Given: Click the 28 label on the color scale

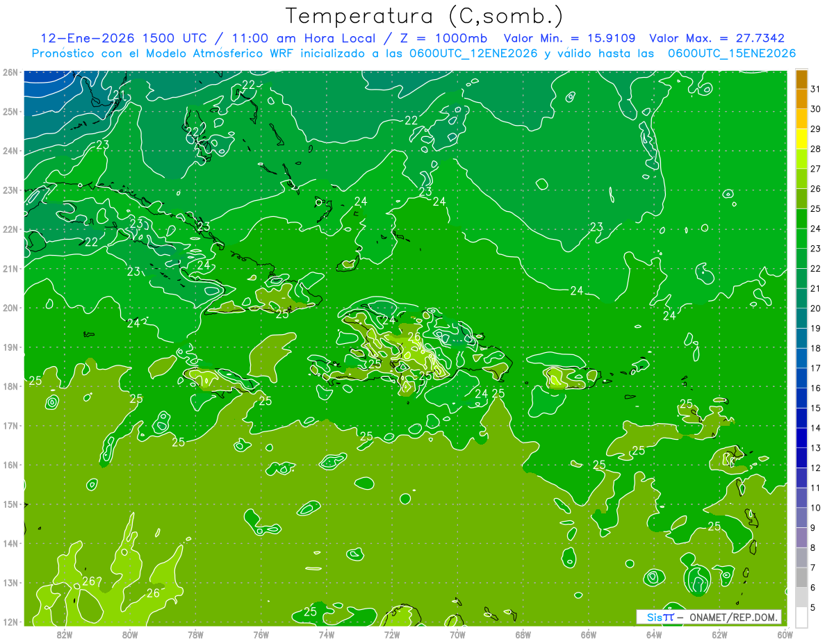Looking at the screenshot, I should [816, 149].
